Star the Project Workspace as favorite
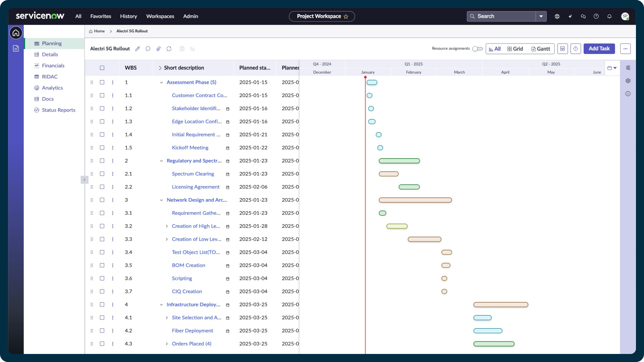The width and height of the screenshot is (644, 362). click(x=346, y=16)
